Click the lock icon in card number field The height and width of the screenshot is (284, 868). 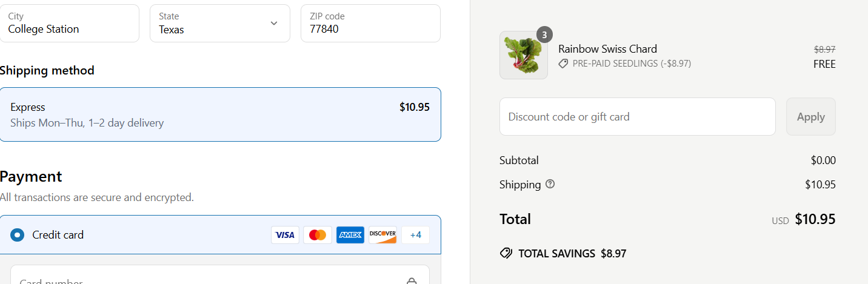coord(412,281)
